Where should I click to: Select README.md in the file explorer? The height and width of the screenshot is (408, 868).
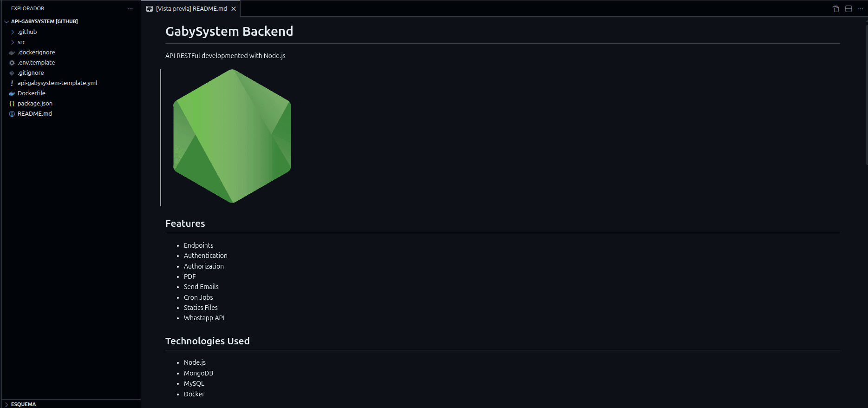click(34, 113)
